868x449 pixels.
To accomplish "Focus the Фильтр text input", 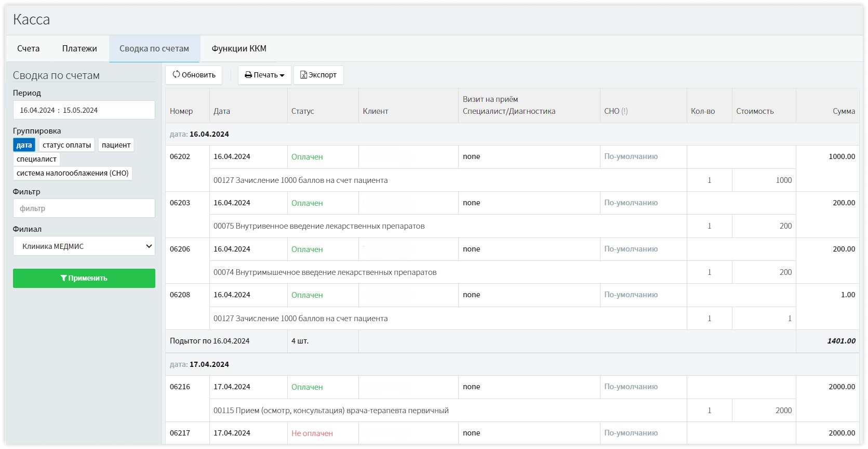I will pyautogui.click(x=84, y=208).
